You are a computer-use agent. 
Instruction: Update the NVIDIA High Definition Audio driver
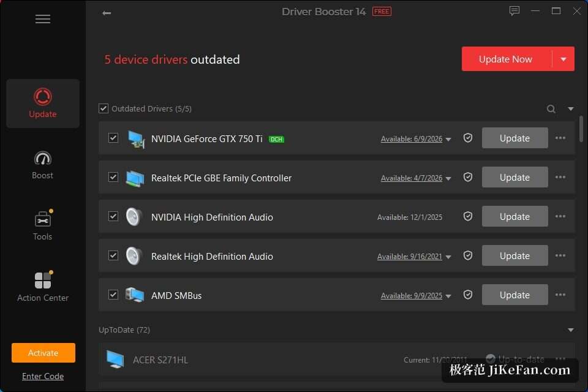[x=514, y=216]
